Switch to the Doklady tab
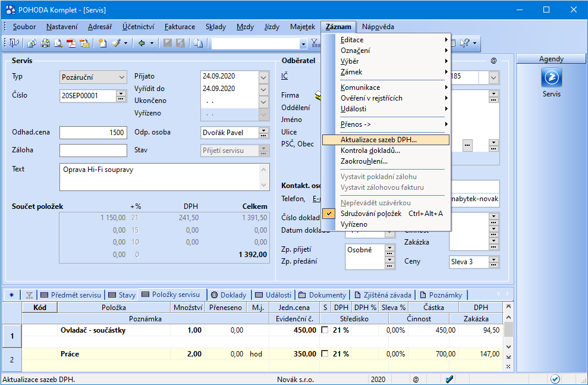This screenshot has width=588, height=385. click(229, 295)
